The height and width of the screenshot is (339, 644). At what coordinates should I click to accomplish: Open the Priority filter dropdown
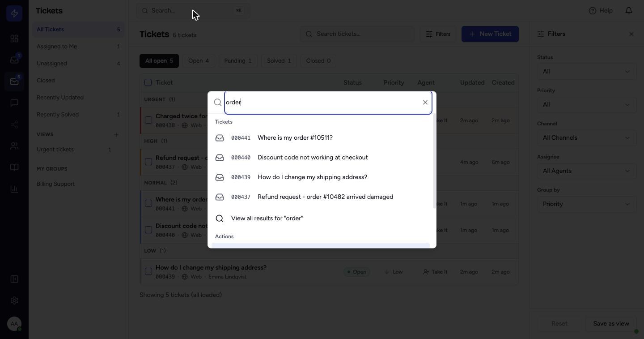(587, 104)
